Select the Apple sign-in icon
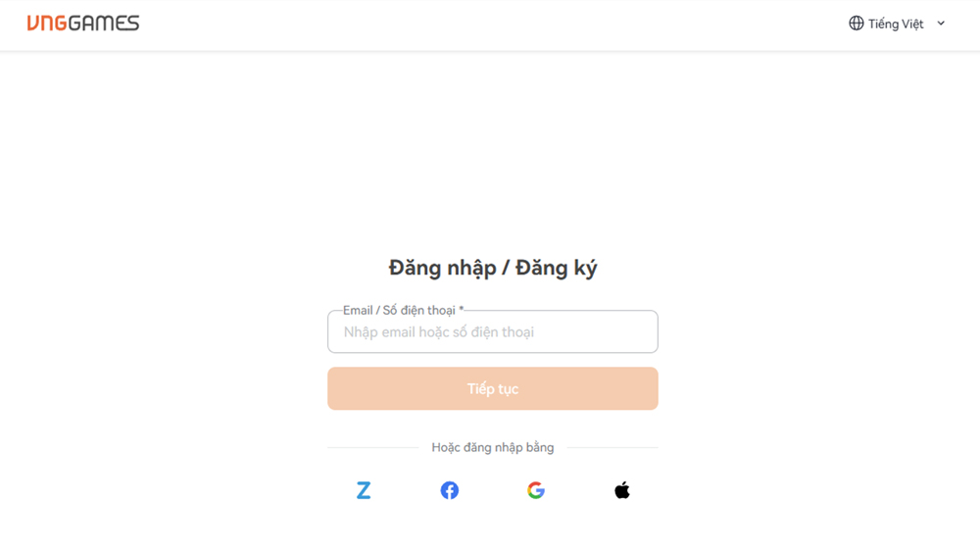980x551 pixels. [x=621, y=490]
